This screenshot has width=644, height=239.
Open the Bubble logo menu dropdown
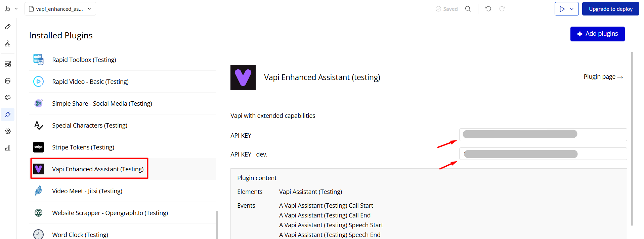11,9
